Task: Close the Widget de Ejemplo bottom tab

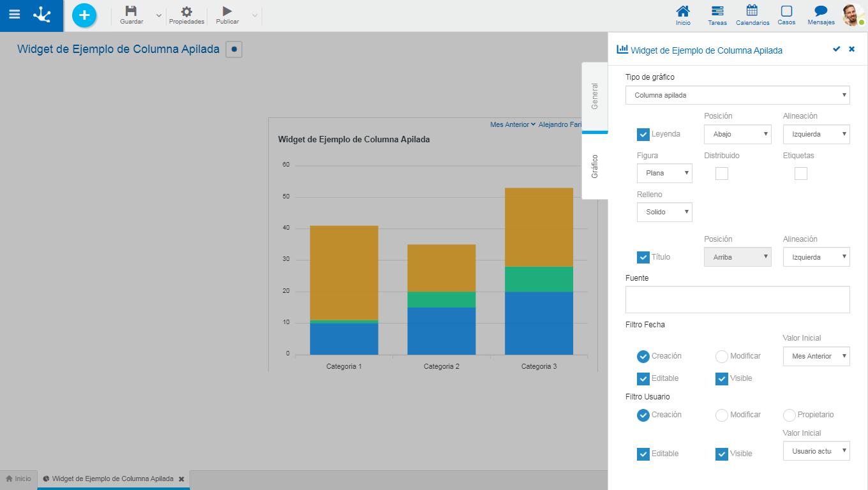Action: pos(181,479)
